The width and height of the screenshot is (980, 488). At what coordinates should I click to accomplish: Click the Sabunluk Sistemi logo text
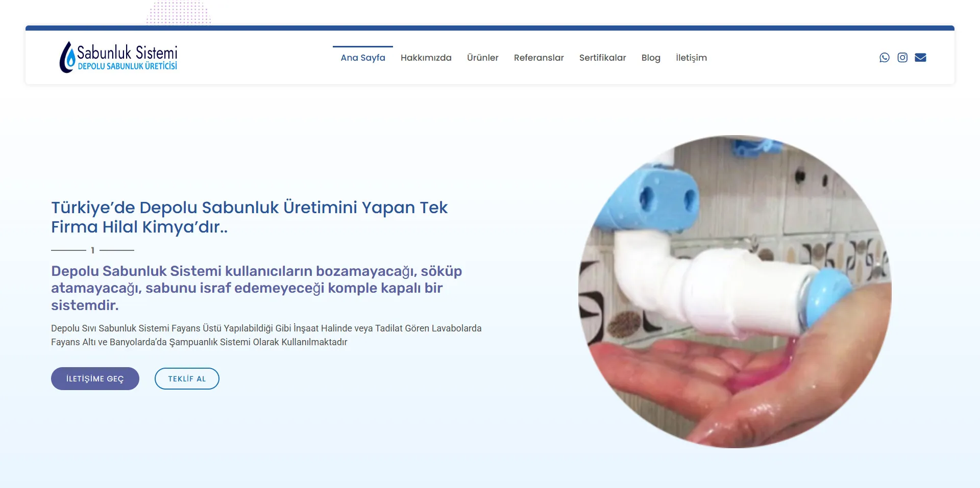coord(128,52)
